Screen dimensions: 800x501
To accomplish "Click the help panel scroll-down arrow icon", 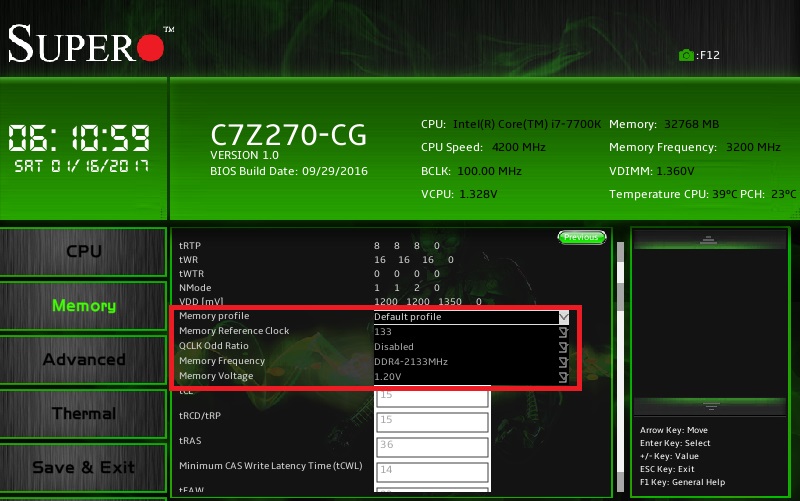I will click(710, 406).
